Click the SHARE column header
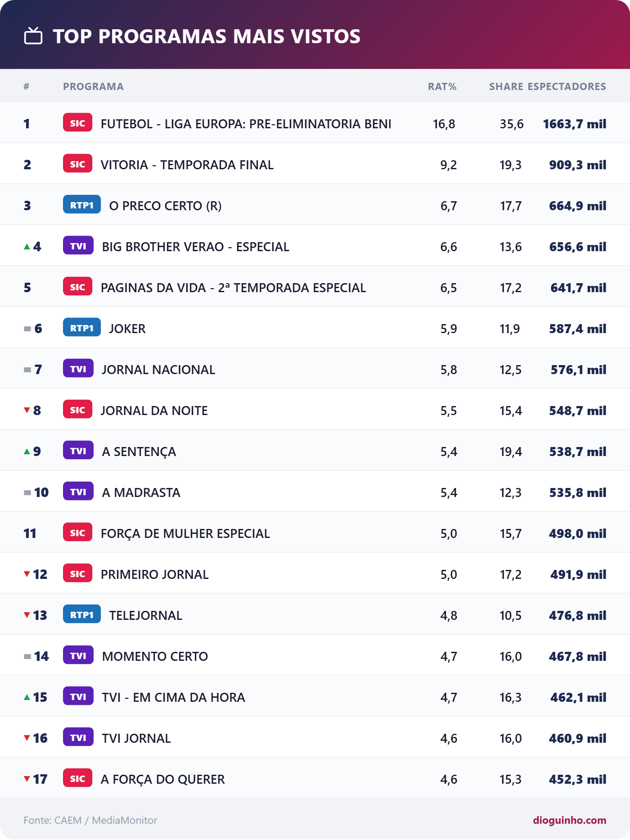The image size is (630, 840). point(506,86)
